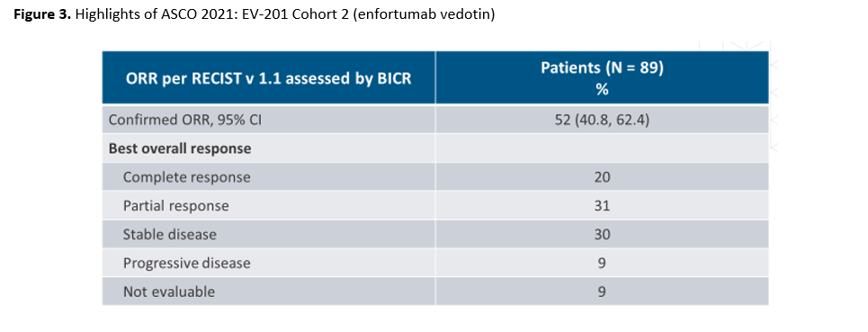Click the Partial response value 31
Viewport: 868px width, 332px height.
pyautogui.click(x=602, y=206)
